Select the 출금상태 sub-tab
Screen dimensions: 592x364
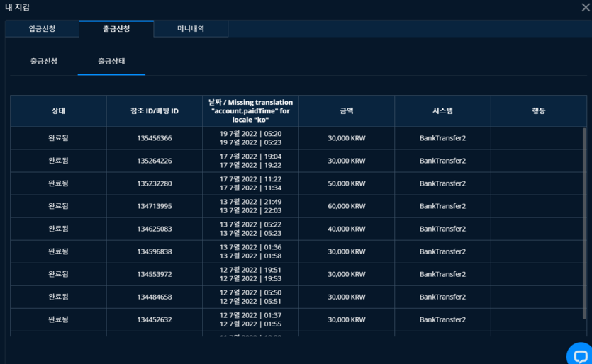pos(111,61)
